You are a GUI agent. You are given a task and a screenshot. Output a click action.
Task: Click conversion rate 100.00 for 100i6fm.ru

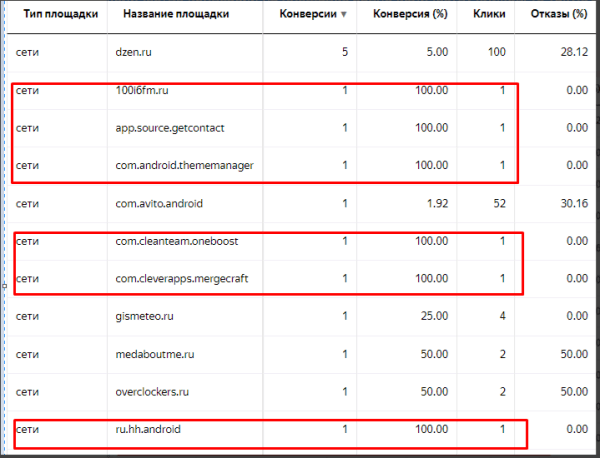(x=432, y=90)
